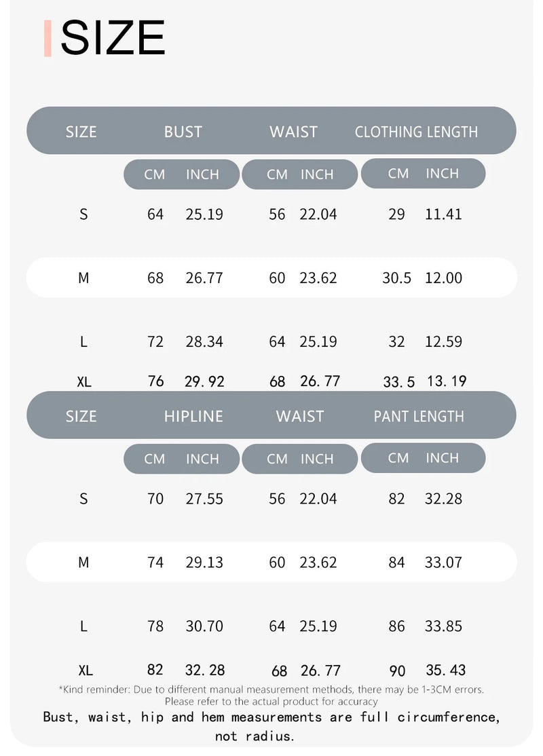This screenshot has height=756, width=543.
Task: Click the HIPLINE column header
Action: click(x=193, y=416)
